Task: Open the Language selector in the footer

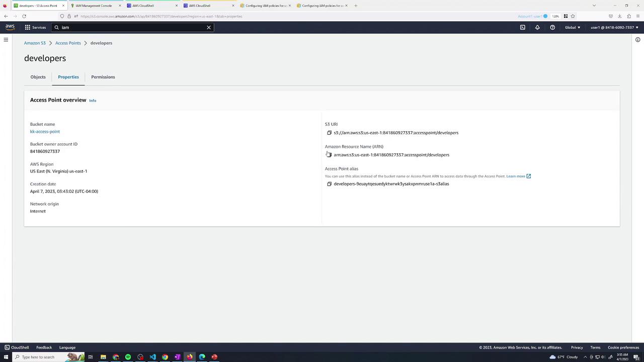Action: [67, 347]
